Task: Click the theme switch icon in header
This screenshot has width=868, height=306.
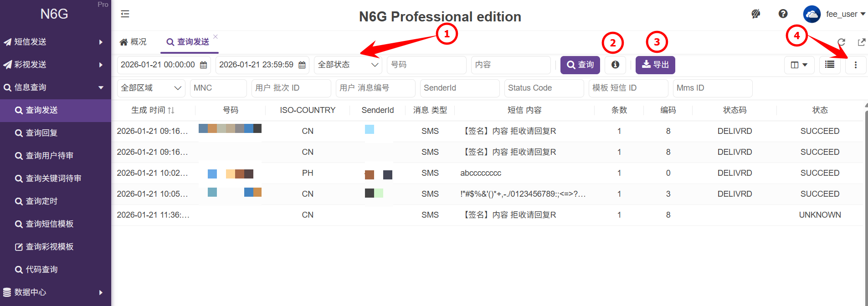Action: click(755, 14)
